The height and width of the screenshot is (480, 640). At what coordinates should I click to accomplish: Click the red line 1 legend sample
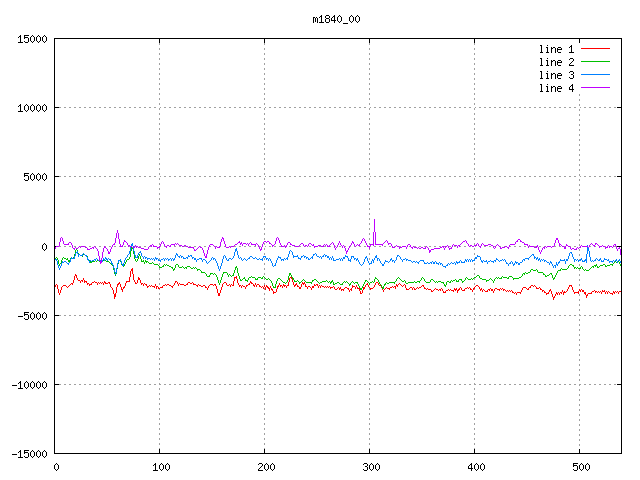pyautogui.click(x=595, y=49)
